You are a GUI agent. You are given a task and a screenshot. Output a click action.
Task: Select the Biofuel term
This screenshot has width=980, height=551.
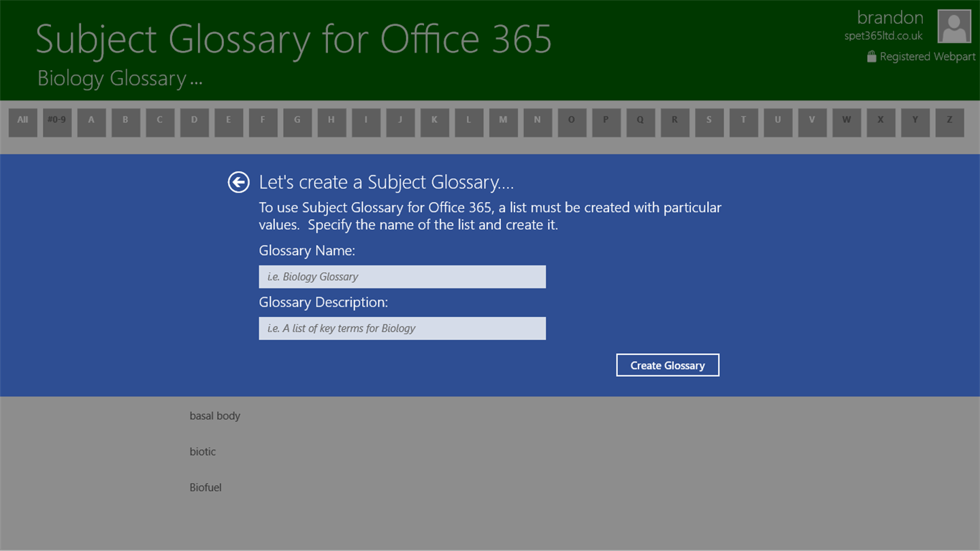click(x=206, y=488)
